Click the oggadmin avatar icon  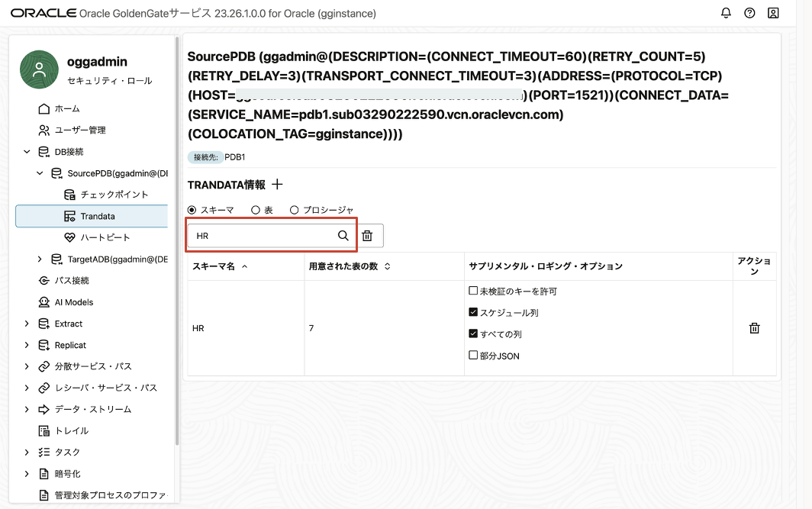39,69
